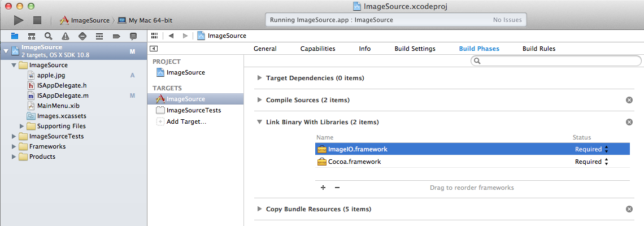Viewport: 644px width, 226px height.
Task: Click the Run (play) button
Action: point(19,20)
